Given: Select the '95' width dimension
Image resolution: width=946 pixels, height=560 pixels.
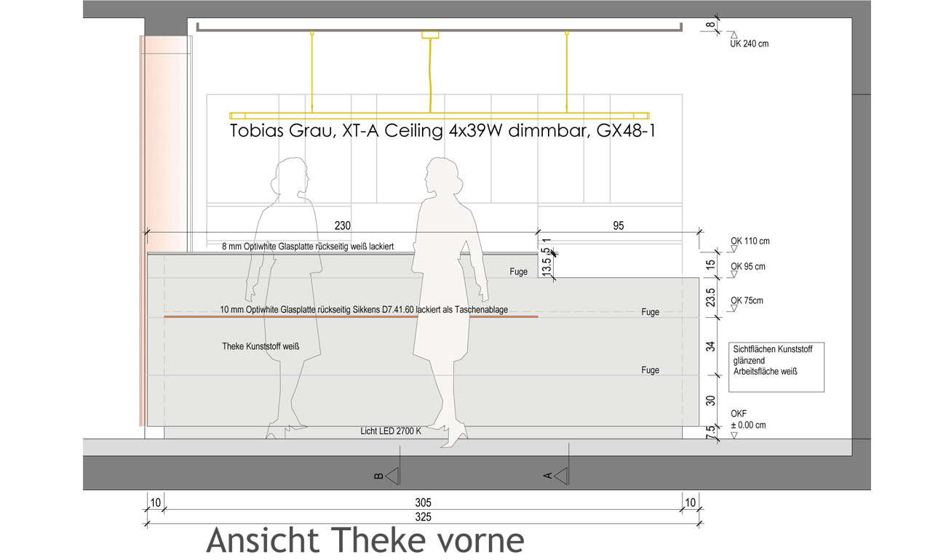Looking at the screenshot, I should (x=619, y=225).
